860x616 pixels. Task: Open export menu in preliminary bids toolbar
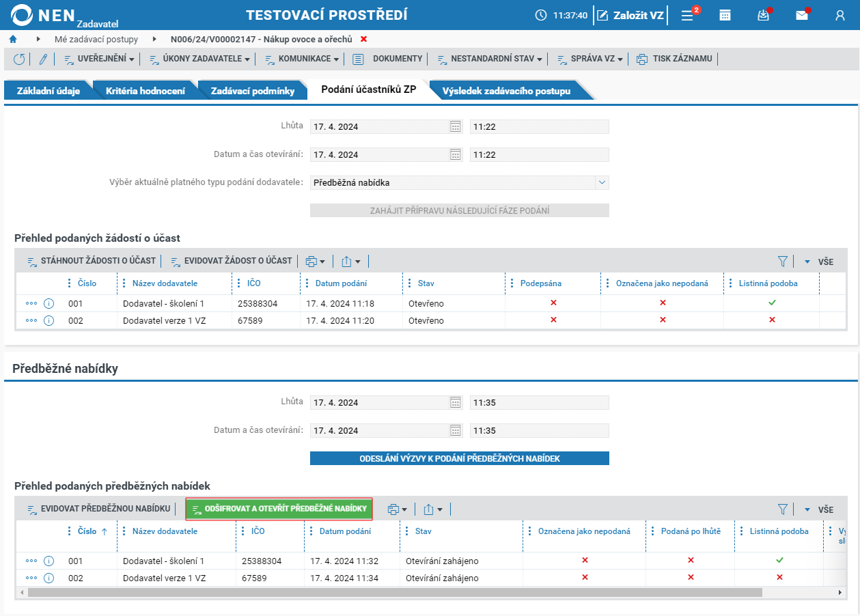[432, 509]
